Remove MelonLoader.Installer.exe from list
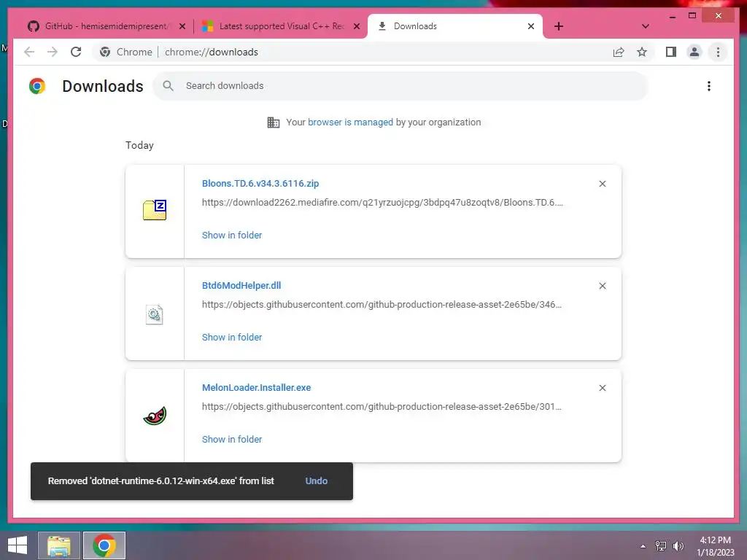 coord(602,388)
